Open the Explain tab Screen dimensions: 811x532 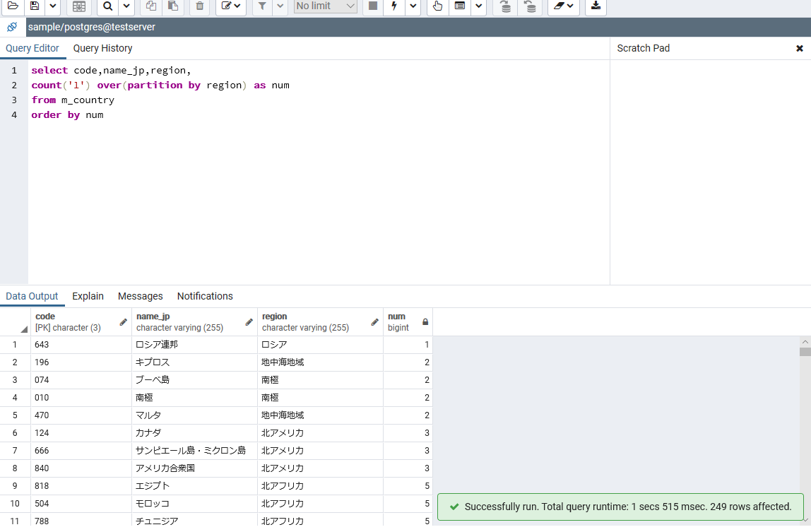(x=88, y=296)
